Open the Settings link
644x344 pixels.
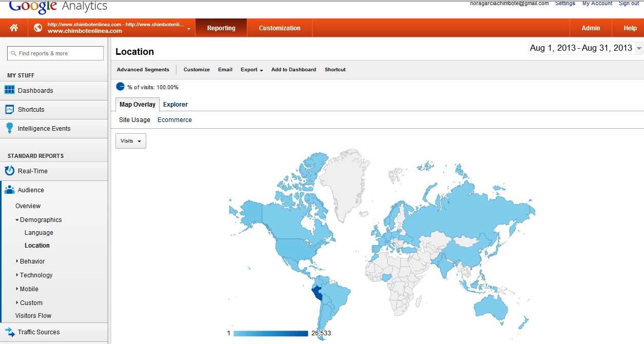pos(565,3)
